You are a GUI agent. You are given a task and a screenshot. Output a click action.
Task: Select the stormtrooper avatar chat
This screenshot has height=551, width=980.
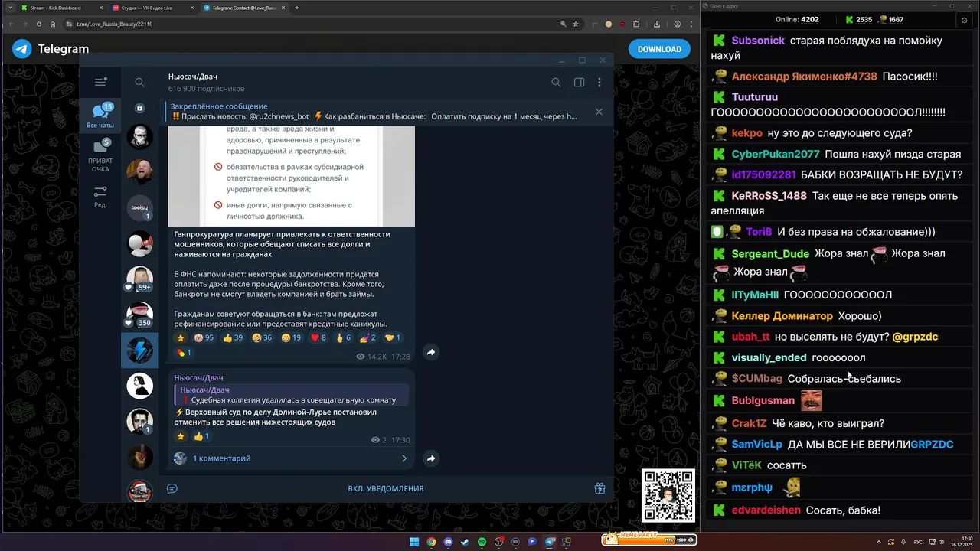pos(139,137)
